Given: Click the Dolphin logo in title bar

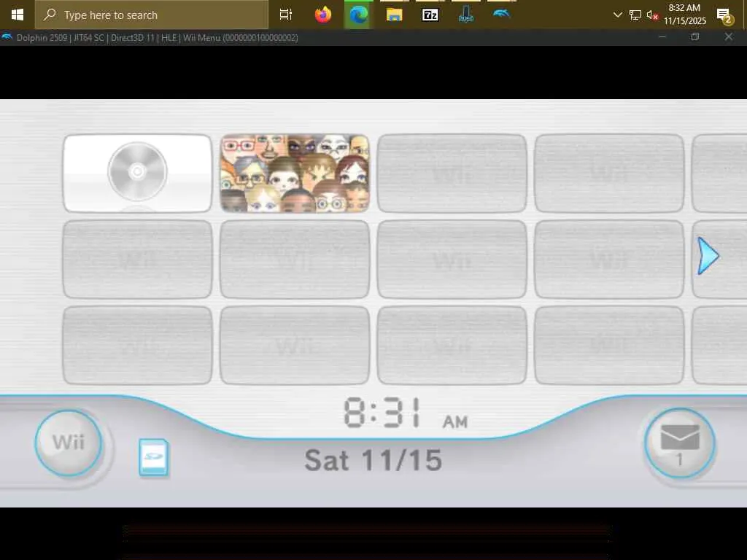Looking at the screenshot, I should click(x=7, y=37).
